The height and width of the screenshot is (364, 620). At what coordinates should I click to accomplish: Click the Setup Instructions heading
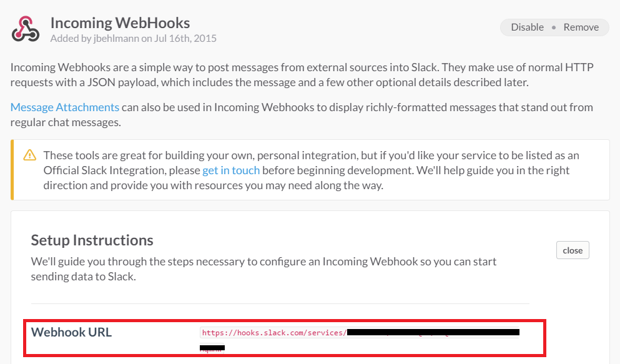[x=92, y=240]
